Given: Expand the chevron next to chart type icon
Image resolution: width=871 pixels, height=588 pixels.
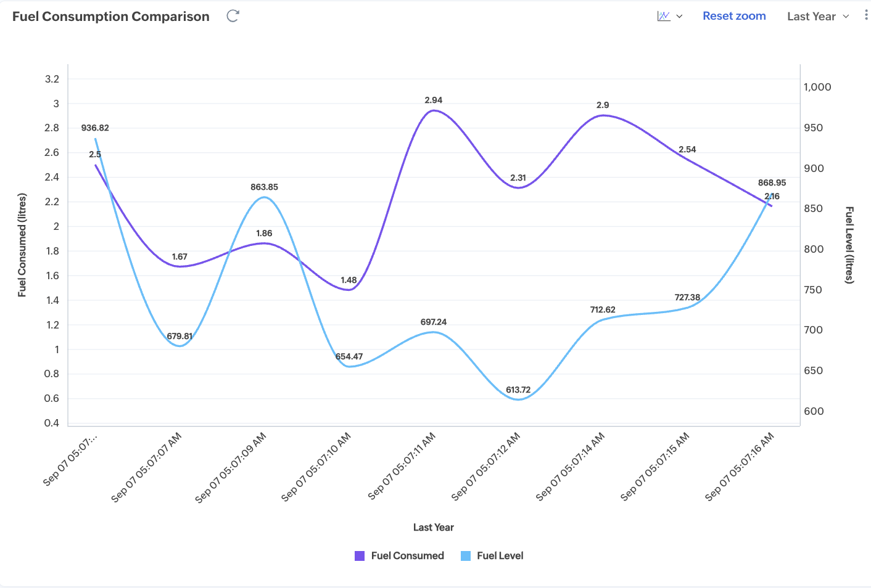Looking at the screenshot, I should pyautogui.click(x=679, y=17).
